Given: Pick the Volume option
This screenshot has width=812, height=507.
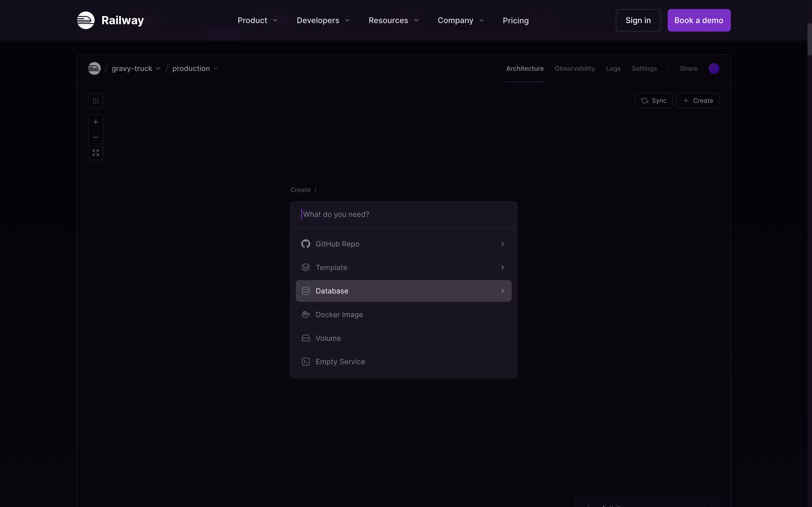Looking at the screenshot, I should (403, 338).
